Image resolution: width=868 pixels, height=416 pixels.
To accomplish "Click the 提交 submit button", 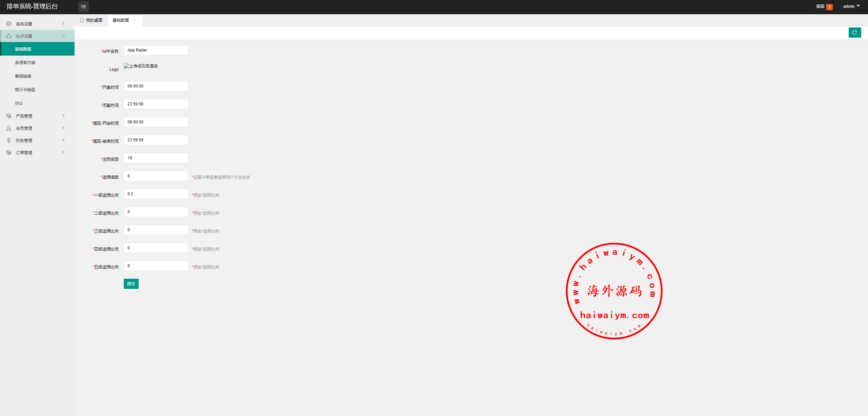I will click(x=131, y=284).
